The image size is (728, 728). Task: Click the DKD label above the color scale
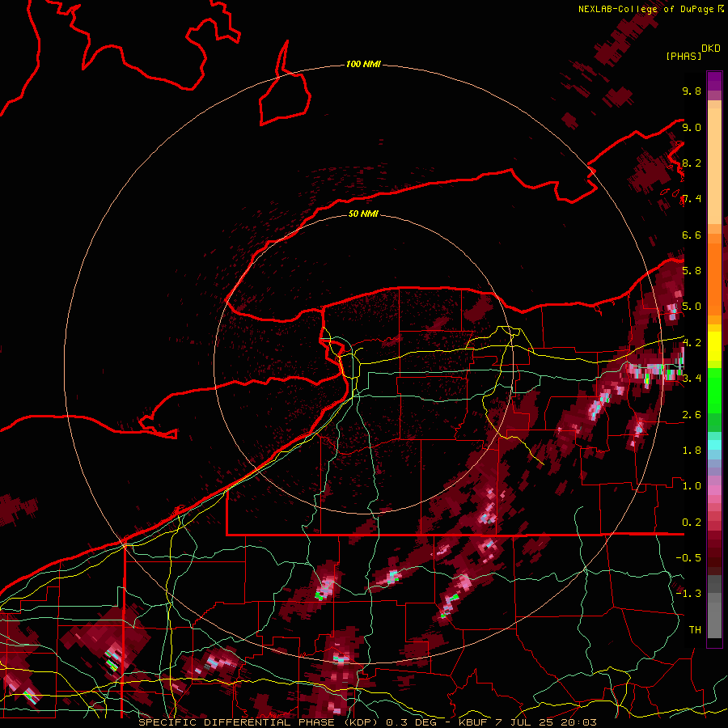(711, 49)
